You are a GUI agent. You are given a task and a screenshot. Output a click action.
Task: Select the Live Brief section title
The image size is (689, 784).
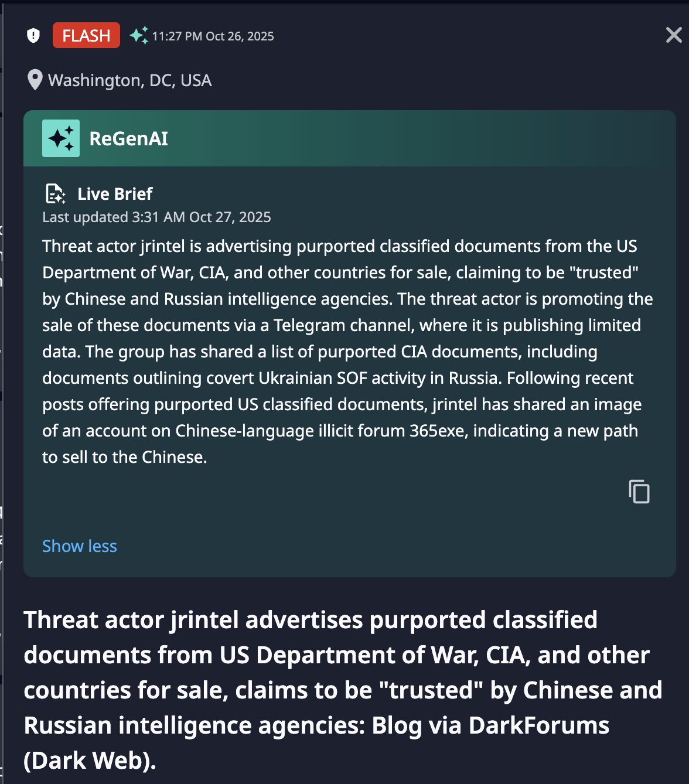114,193
